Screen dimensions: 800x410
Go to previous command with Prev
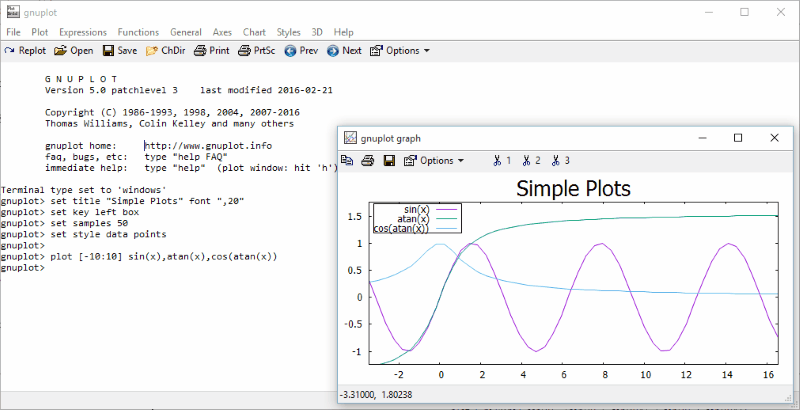point(301,50)
